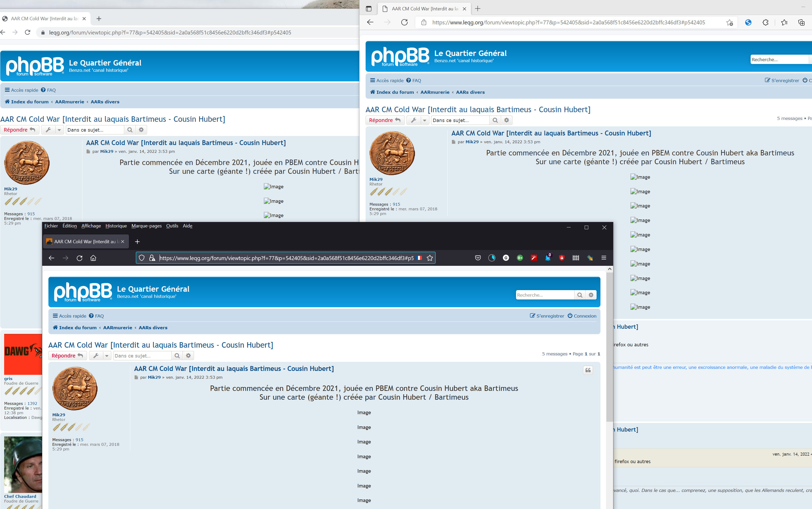Open the Edge extensions puzzle icon
The width and height of the screenshot is (812, 509).
[x=765, y=23]
